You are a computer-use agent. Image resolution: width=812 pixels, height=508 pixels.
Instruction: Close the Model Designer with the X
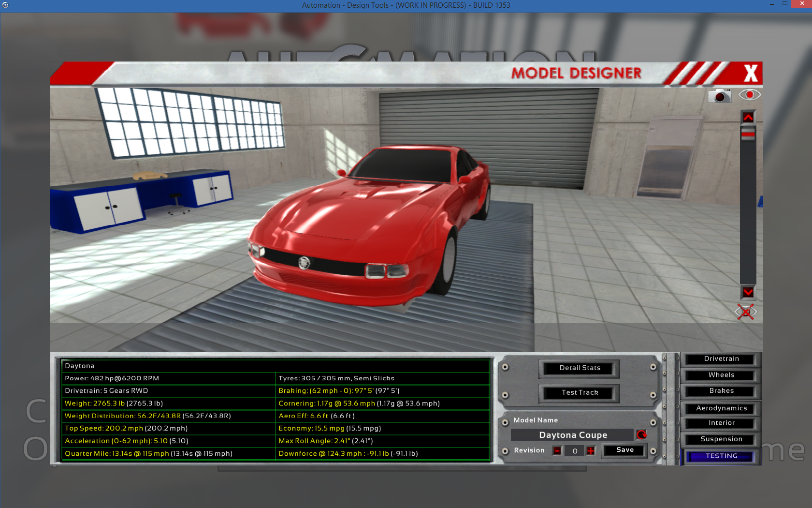[751, 74]
